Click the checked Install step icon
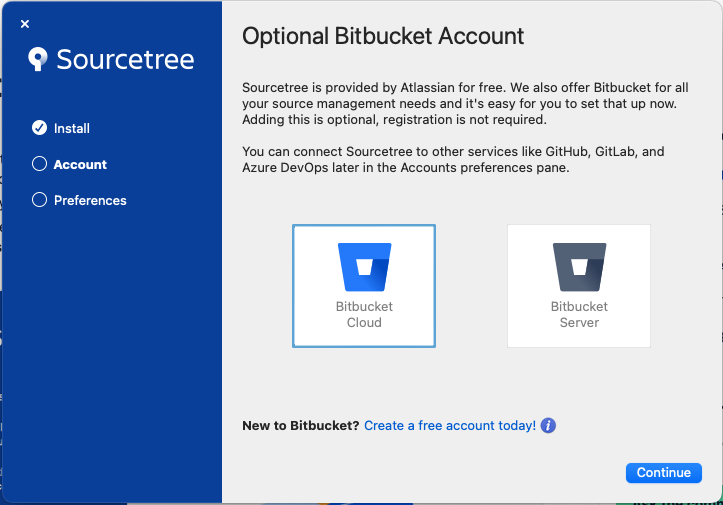The image size is (723, 505). [39, 128]
